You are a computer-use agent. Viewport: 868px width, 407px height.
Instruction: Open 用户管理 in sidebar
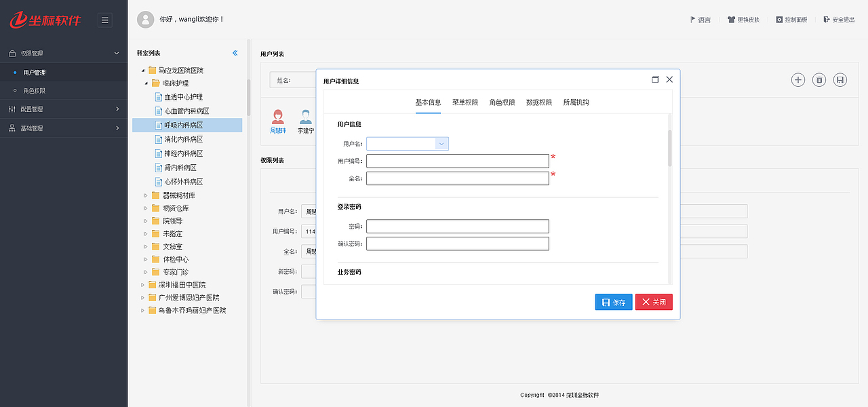coord(64,72)
